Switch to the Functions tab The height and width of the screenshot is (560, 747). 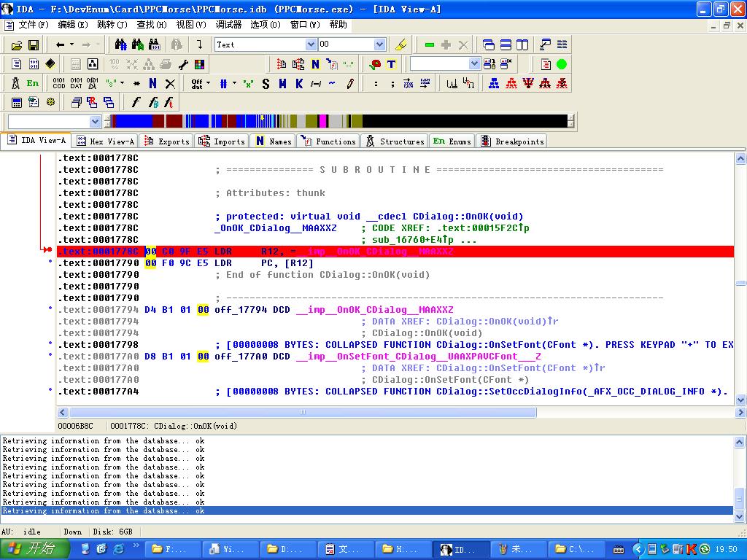tap(329, 141)
